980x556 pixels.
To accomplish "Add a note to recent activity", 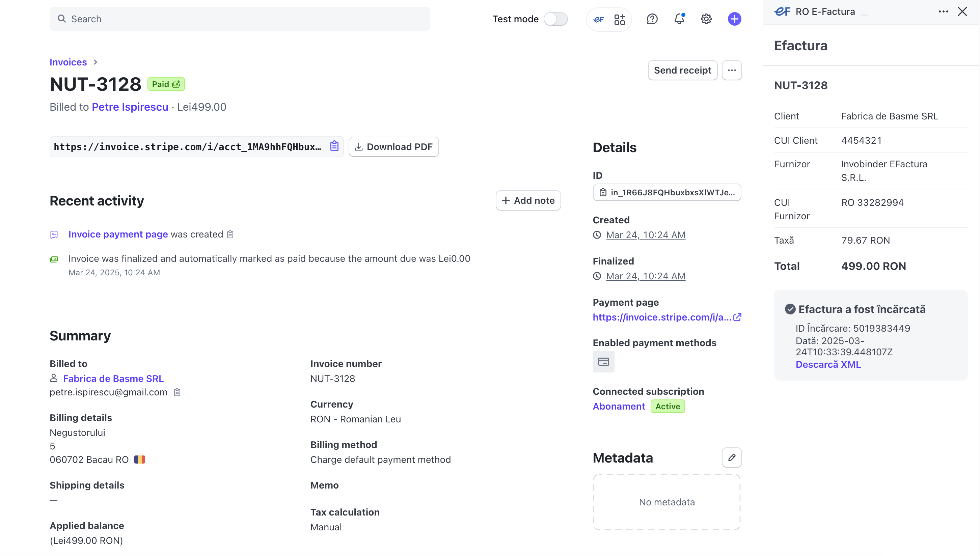I will pos(528,200).
